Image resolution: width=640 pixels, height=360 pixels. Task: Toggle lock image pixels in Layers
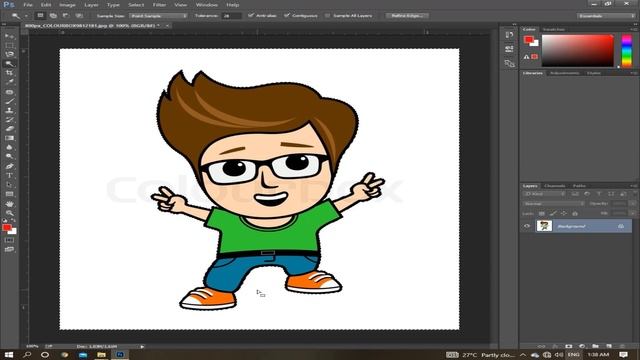(x=553, y=213)
